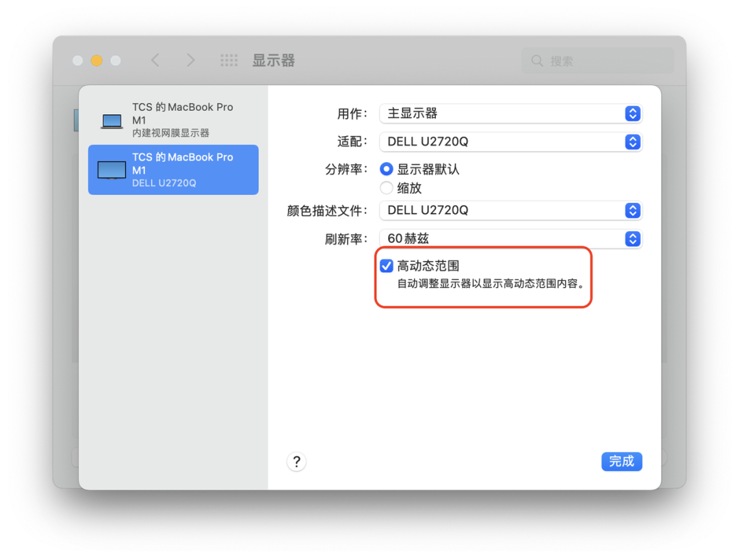Viewport: 739px width, 560px height.
Task: Select the 缩放 resolution option
Action: pos(386,188)
